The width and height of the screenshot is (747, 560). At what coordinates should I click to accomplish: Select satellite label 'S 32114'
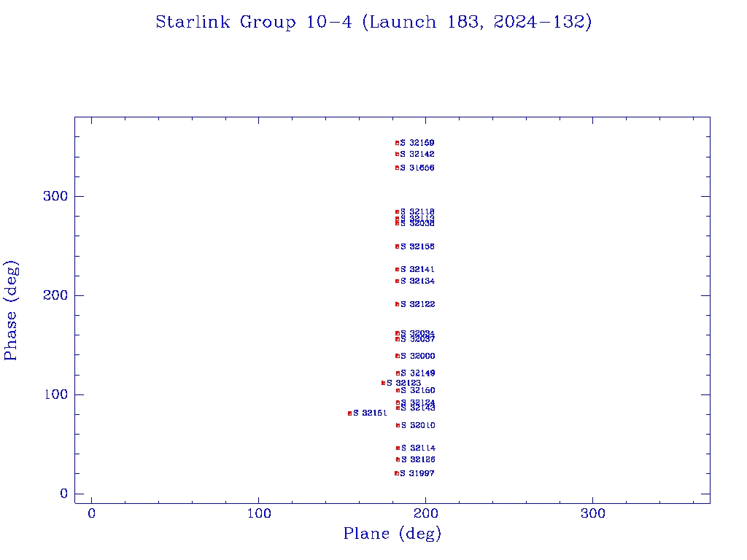(x=418, y=448)
